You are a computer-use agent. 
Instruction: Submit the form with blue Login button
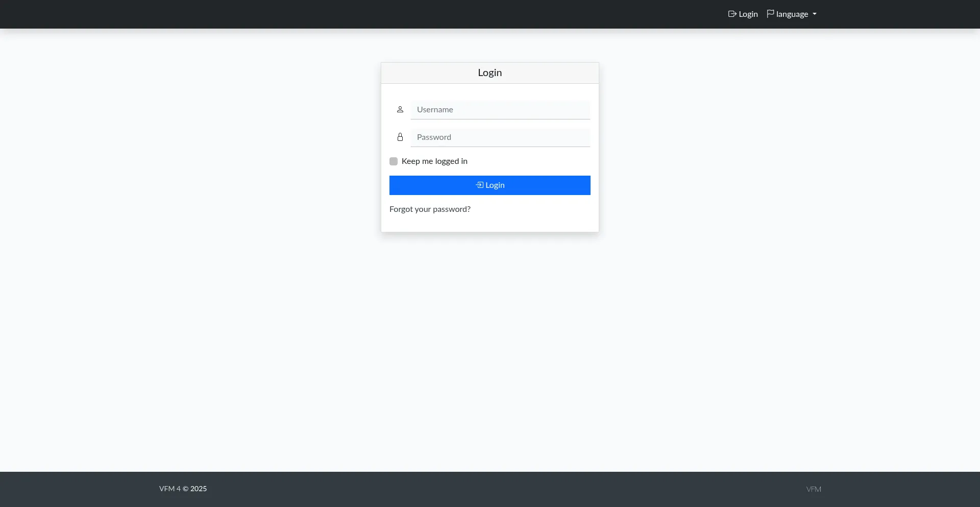[490, 185]
